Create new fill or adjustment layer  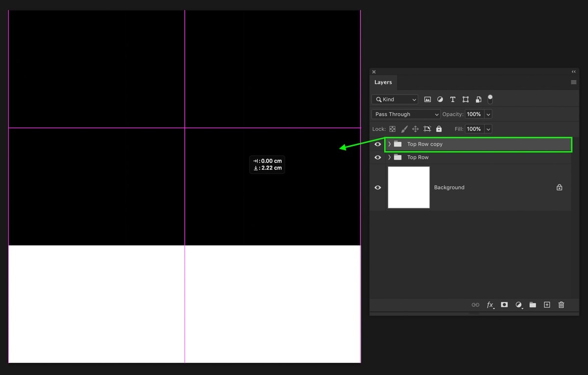click(519, 305)
